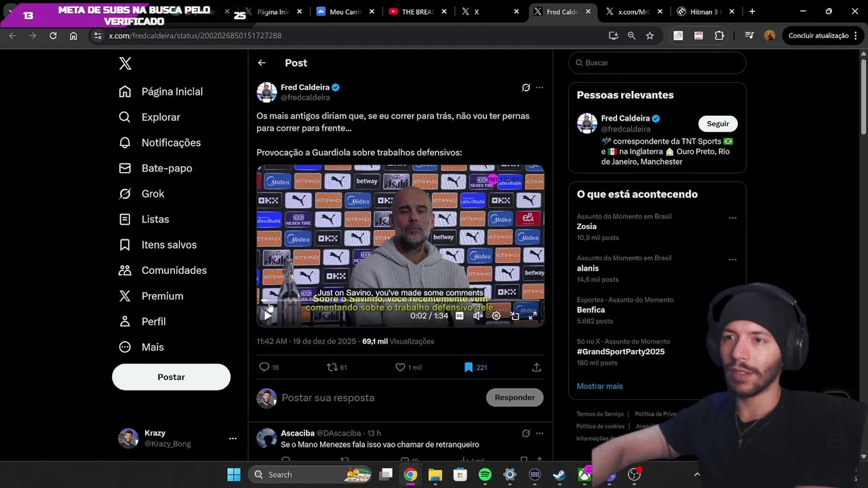Open Listas in the sidebar
This screenshot has width=868, height=488.
click(144, 219)
